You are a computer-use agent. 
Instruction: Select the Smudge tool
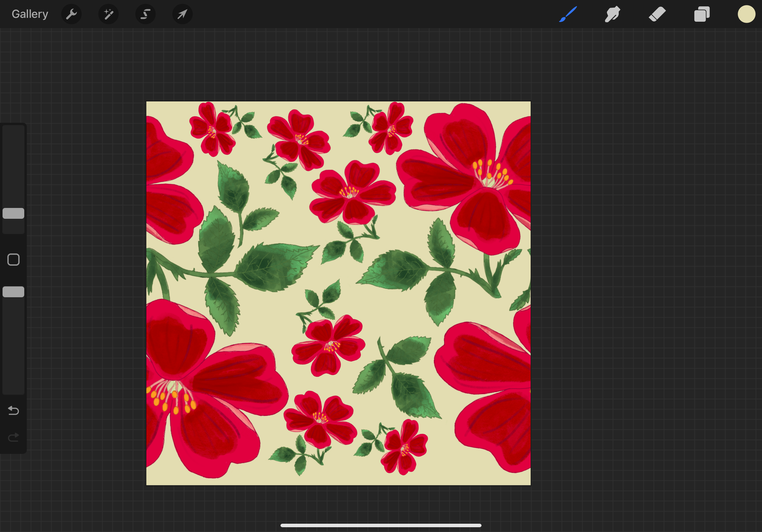coord(612,14)
